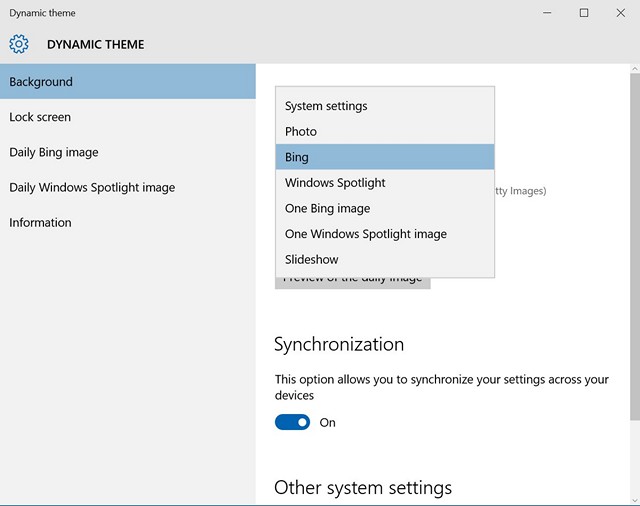Click the scrollbar up arrow
The image size is (640, 506).
click(635, 69)
